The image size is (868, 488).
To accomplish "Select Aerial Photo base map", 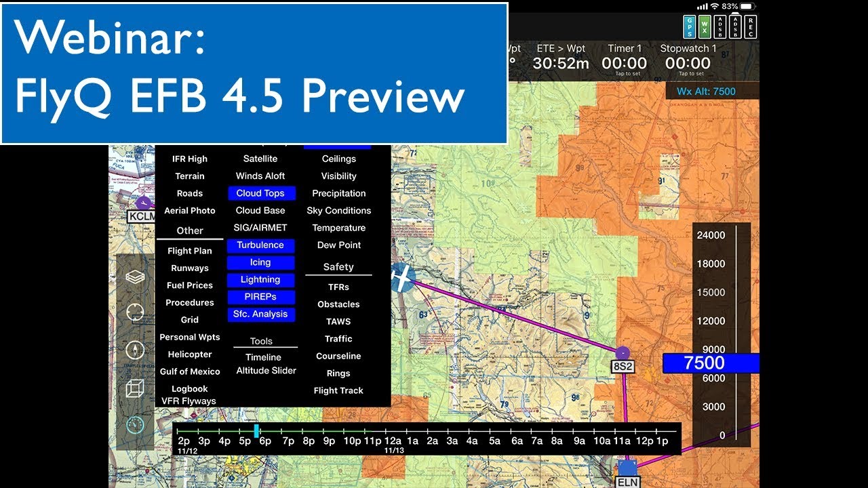I will (x=190, y=210).
